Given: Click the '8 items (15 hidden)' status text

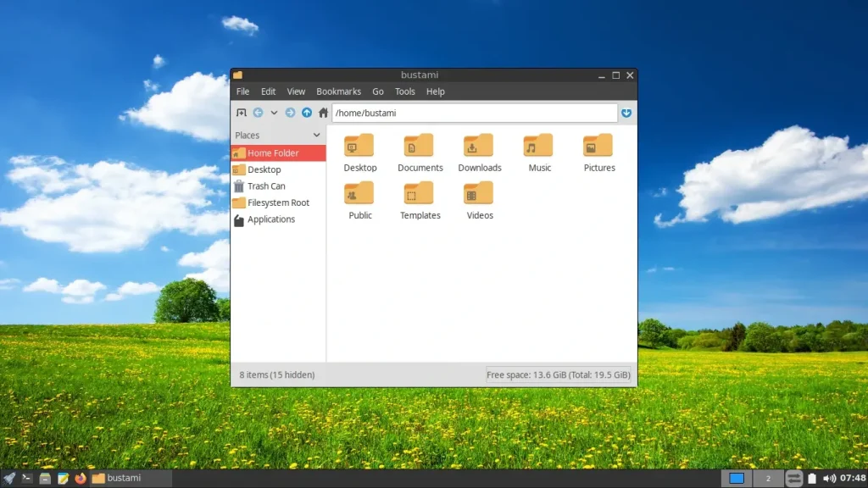Looking at the screenshot, I should [277, 374].
